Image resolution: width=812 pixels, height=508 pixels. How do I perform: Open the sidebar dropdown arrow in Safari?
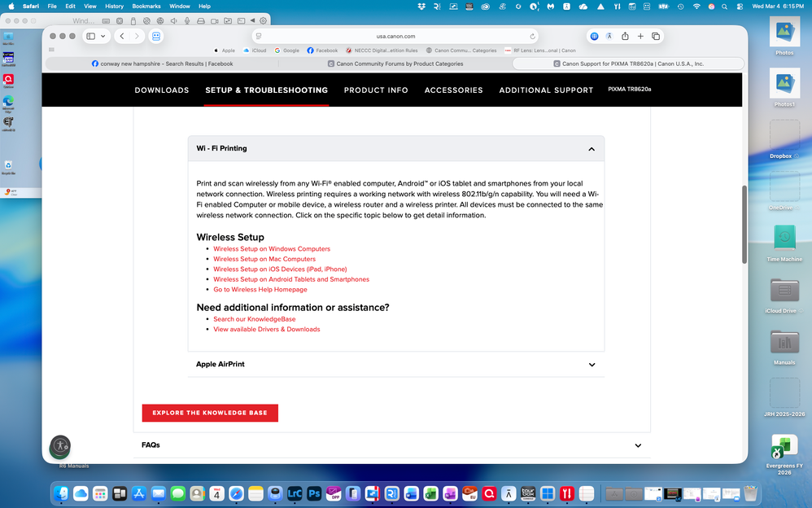[x=103, y=37]
